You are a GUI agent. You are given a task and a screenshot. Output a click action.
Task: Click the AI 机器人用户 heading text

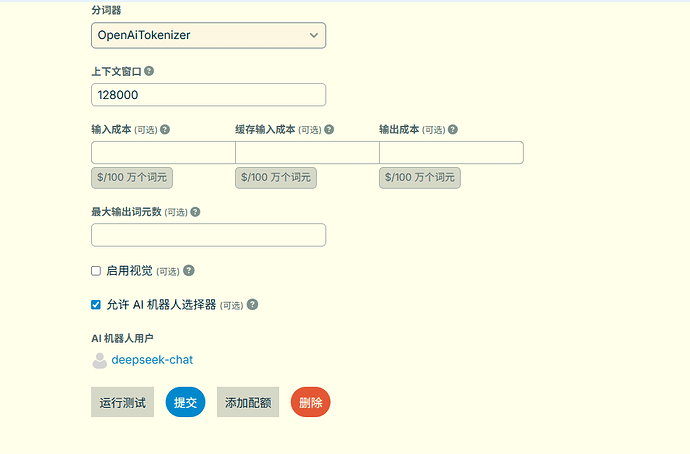[x=122, y=338]
